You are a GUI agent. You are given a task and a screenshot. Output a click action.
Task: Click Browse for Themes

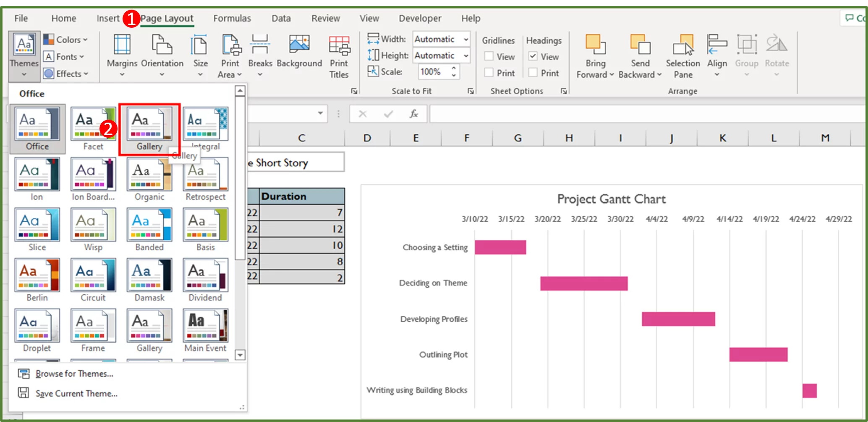tap(73, 373)
